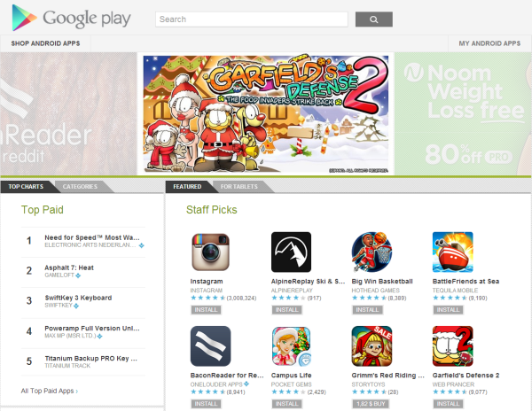The image size is (532, 411).
Task: Open the BaconReader app icon
Action: [210, 346]
